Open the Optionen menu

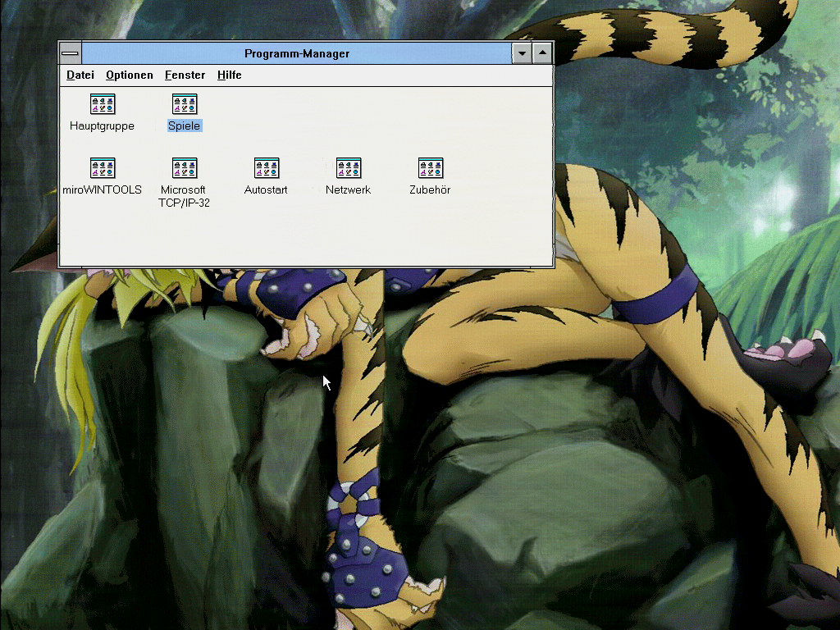[130, 75]
